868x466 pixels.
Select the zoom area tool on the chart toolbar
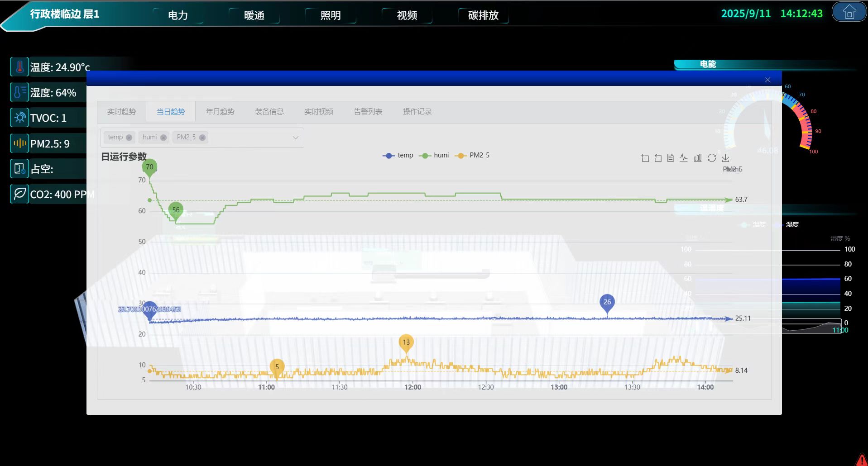click(x=645, y=158)
